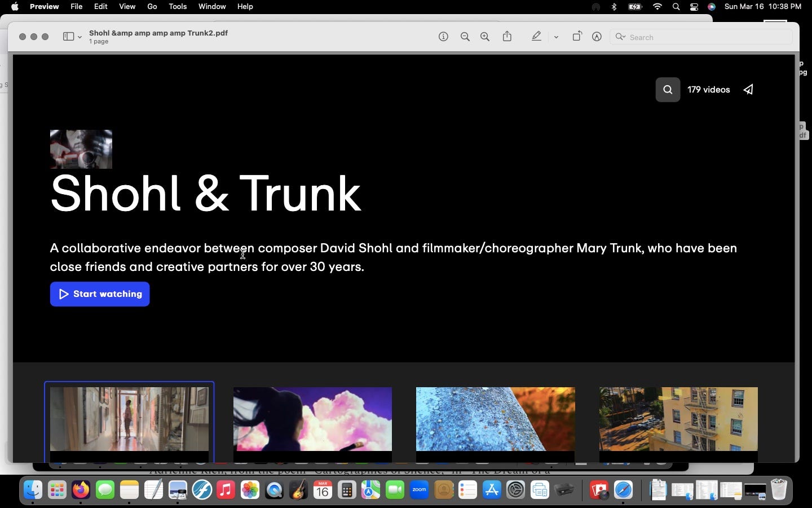Open Messages from the Dock
The width and height of the screenshot is (812, 508).
[x=105, y=490]
